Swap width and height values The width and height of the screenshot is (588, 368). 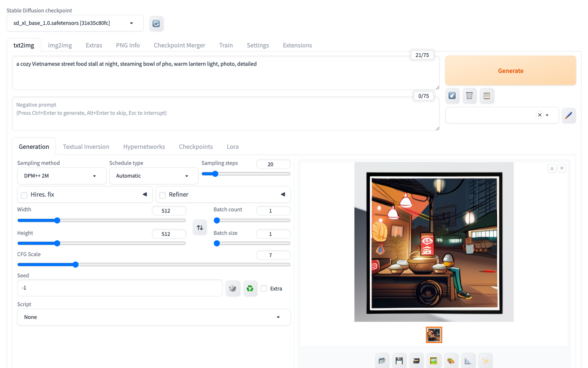coord(200,227)
